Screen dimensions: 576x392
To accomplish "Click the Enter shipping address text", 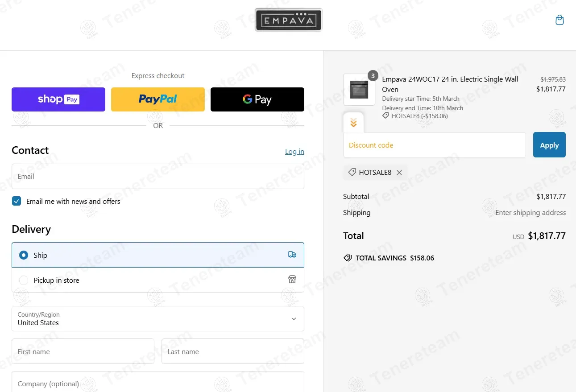I will coord(530,213).
